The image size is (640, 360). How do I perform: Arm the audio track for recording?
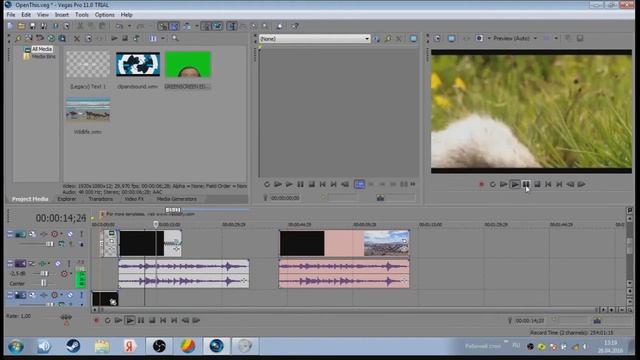tap(31, 263)
